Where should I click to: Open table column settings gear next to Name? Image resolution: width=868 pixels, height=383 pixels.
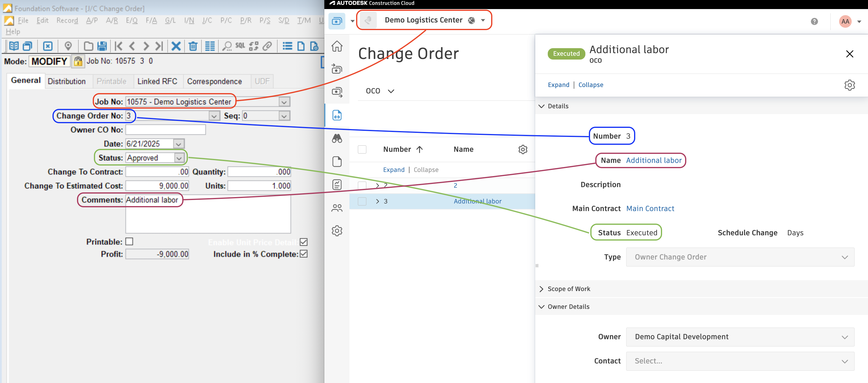(523, 149)
